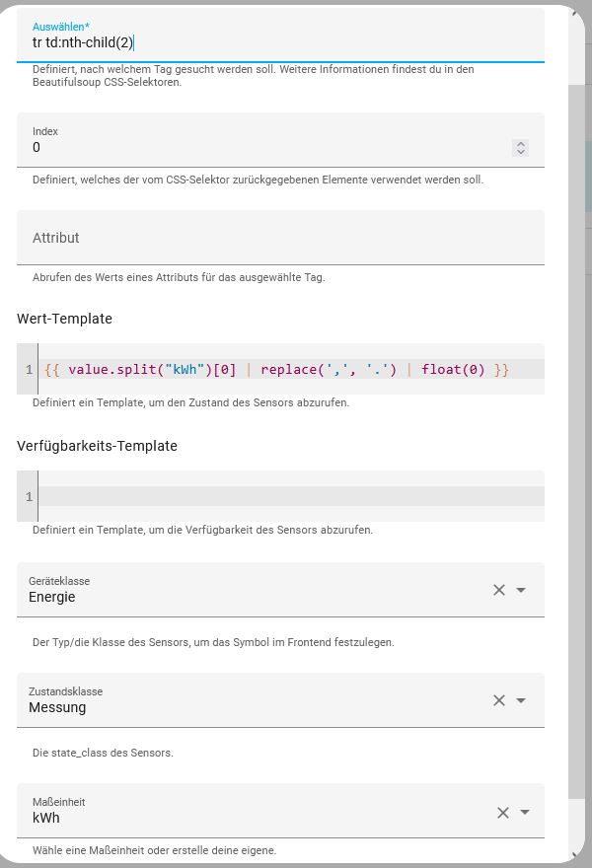The image size is (592, 868).
Task: Click line number 1 in Wert-Template gutter
Action: click(x=29, y=369)
